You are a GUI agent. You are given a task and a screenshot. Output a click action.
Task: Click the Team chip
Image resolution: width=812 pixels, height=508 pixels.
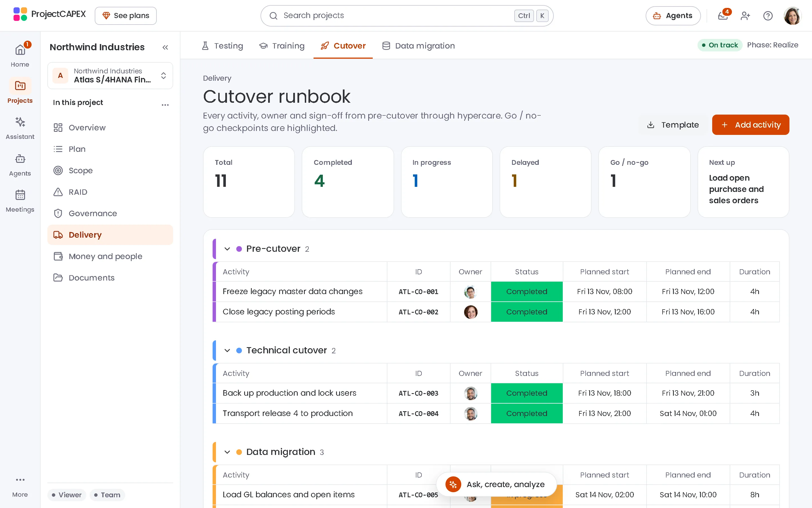(107, 495)
